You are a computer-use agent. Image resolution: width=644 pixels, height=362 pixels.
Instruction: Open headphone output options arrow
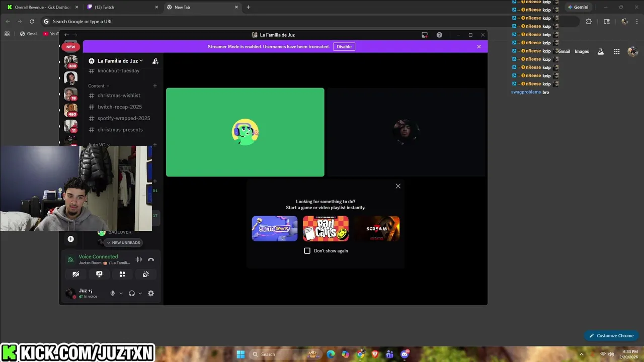click(x=140, y=293)
